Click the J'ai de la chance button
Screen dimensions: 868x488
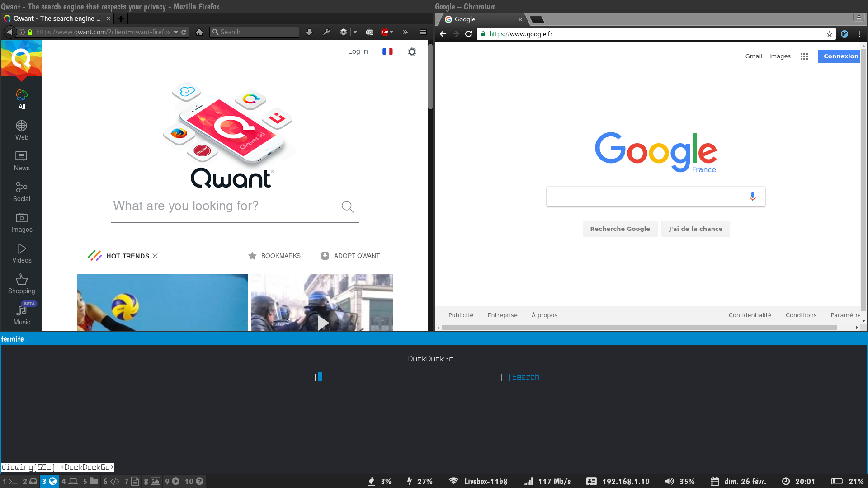coord(695,229)
